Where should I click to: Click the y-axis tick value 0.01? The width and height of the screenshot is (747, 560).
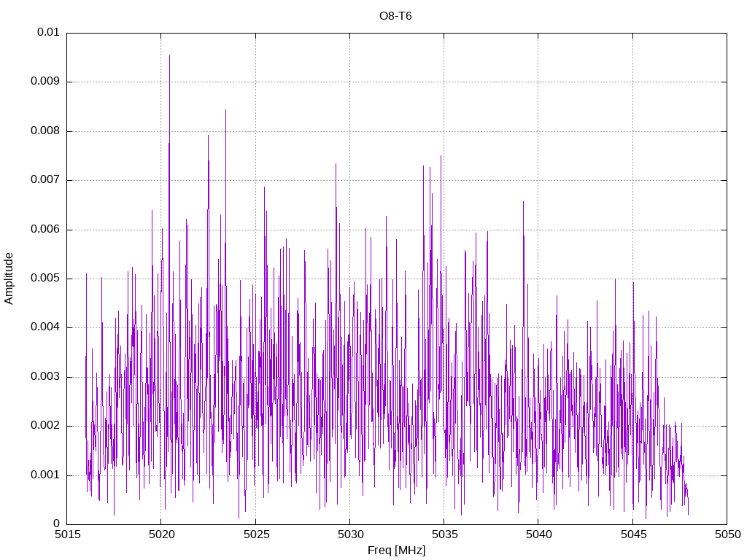49,32
